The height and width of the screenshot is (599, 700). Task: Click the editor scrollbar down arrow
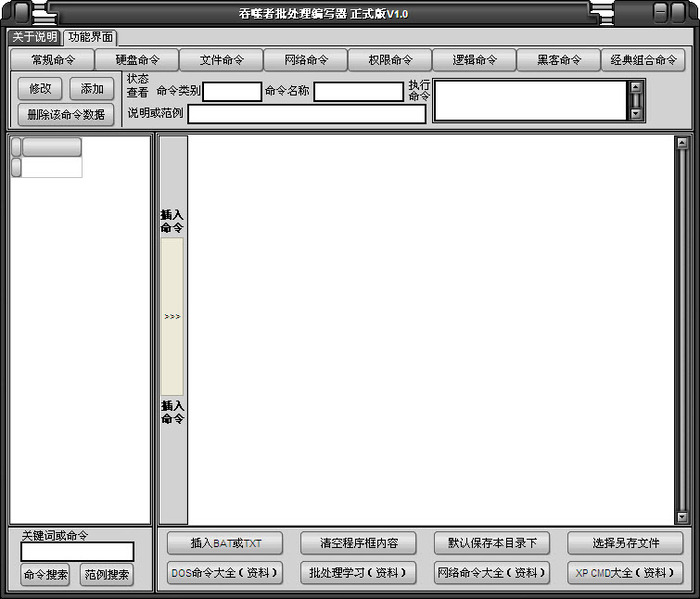[x=682, y=517]
